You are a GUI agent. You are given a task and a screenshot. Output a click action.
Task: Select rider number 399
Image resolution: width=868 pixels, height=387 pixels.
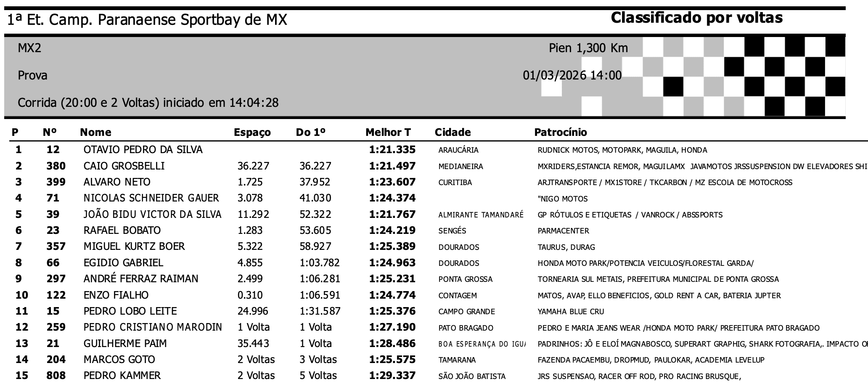(56, 182)
